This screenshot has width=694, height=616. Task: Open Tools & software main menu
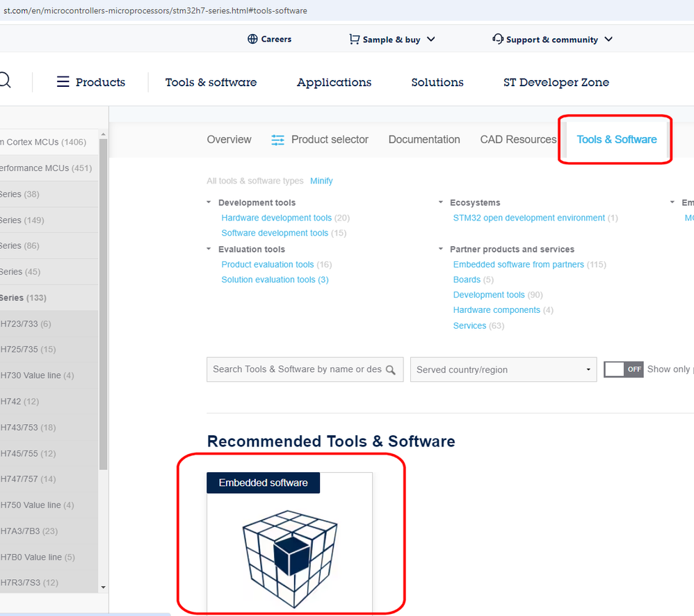click(211, 82)
